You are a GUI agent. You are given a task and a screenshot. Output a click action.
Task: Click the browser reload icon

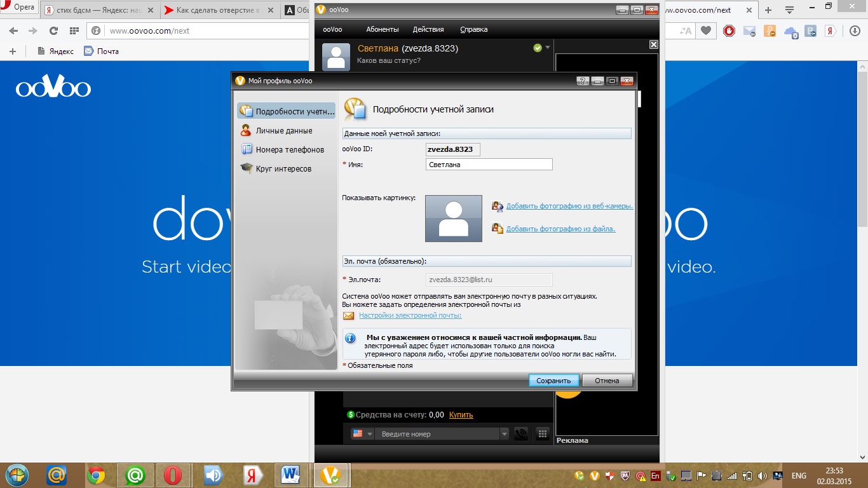pos(53,30)
